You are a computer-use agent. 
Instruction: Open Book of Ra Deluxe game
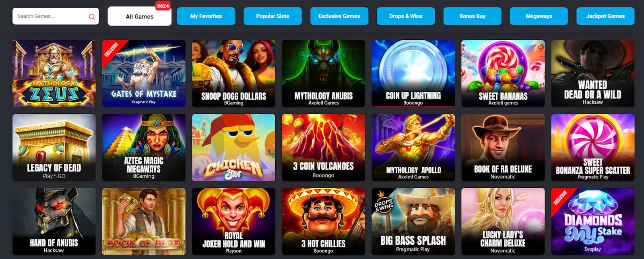coord(503,148)
